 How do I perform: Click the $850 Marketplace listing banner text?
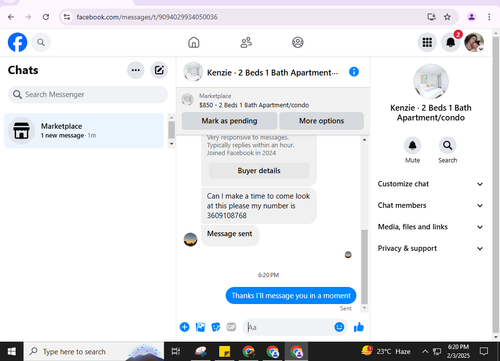(254, 105)
